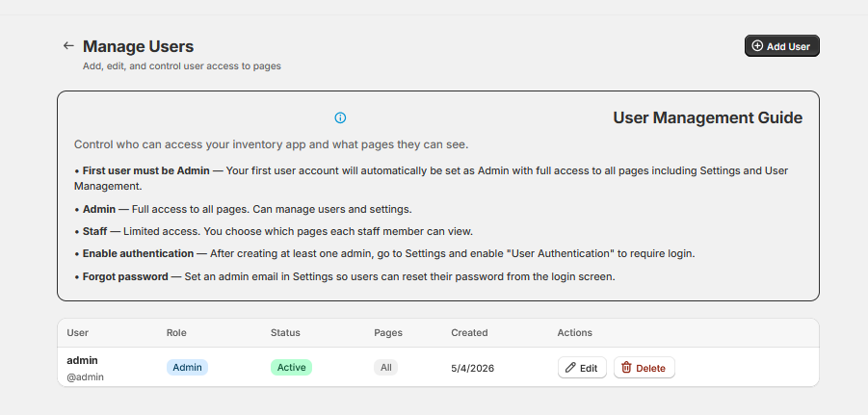Image resolution: width=868 pixels, height=415 pixels.
Task: Click the Status column header
Action: 285,332
